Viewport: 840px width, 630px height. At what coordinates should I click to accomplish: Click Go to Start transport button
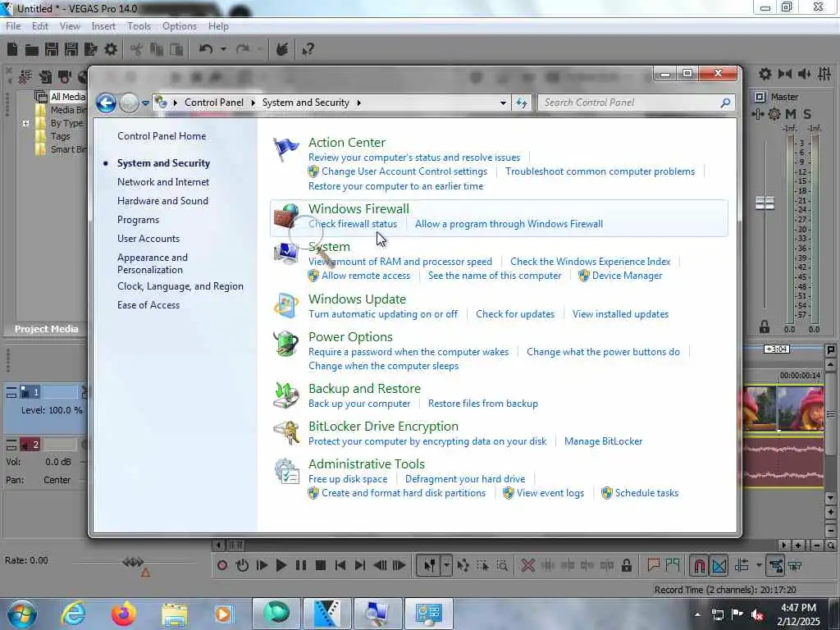340,565
